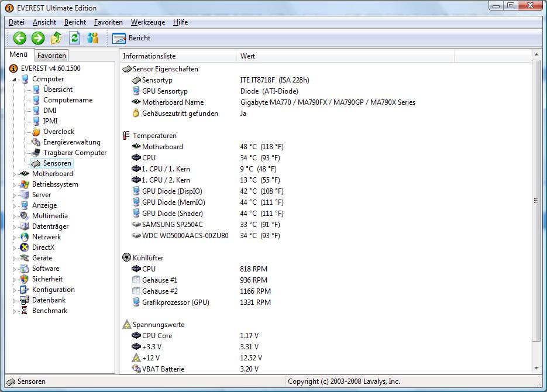The width and height of the screenshot is (547, 392).
Task: Switch to the Favoriten sidebar tab
Action: tap(51, 56)
